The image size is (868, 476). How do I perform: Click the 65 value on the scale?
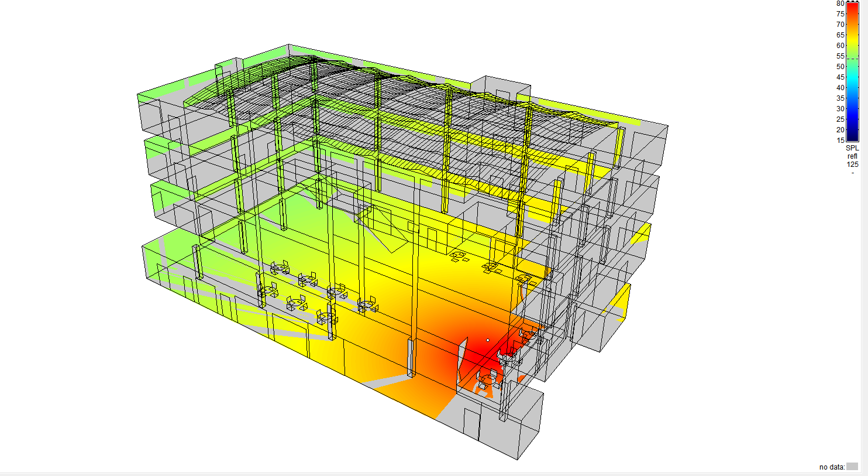(x=840, y=35)
